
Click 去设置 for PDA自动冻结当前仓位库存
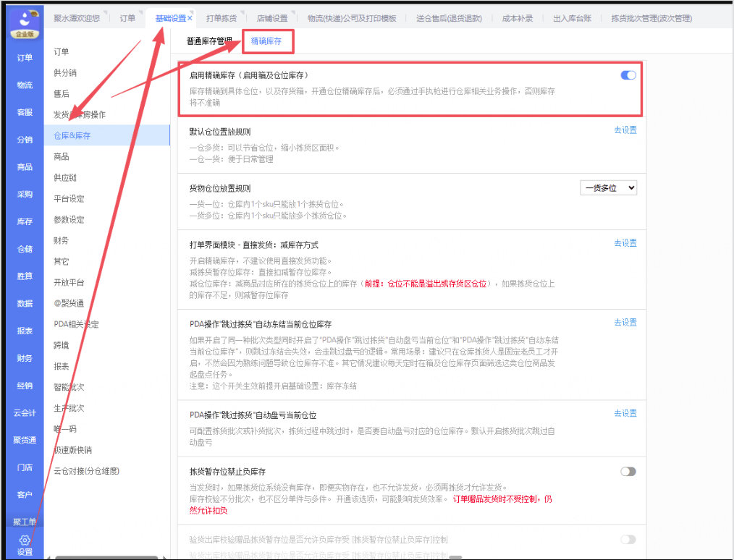click(625, 323)
